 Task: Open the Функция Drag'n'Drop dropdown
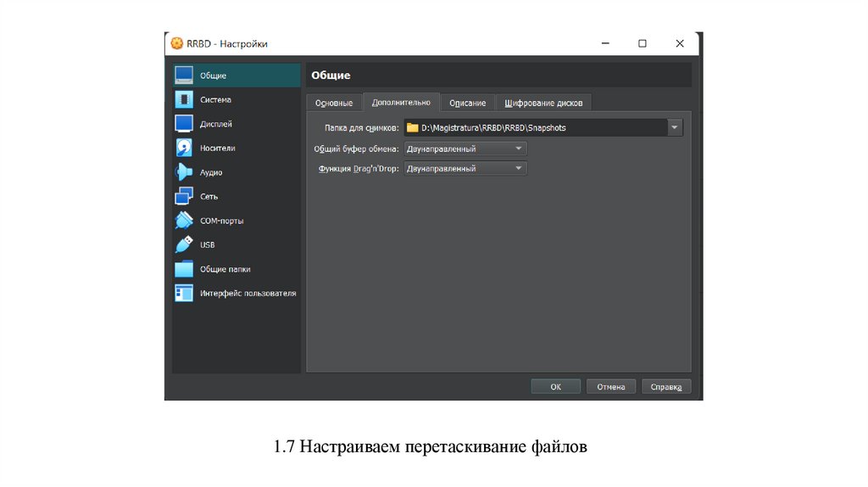coord(465,169)
